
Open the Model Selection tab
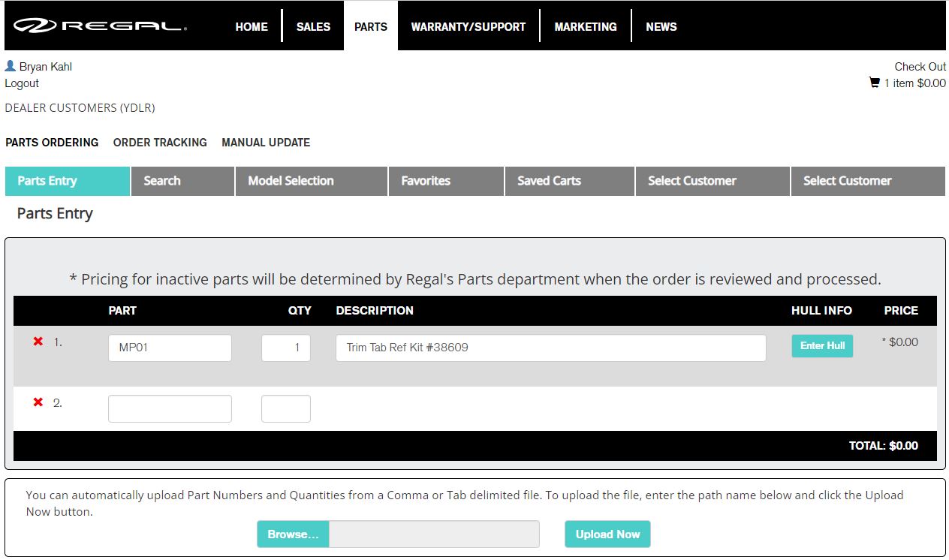pyautogui.click(x=291, y=181)
